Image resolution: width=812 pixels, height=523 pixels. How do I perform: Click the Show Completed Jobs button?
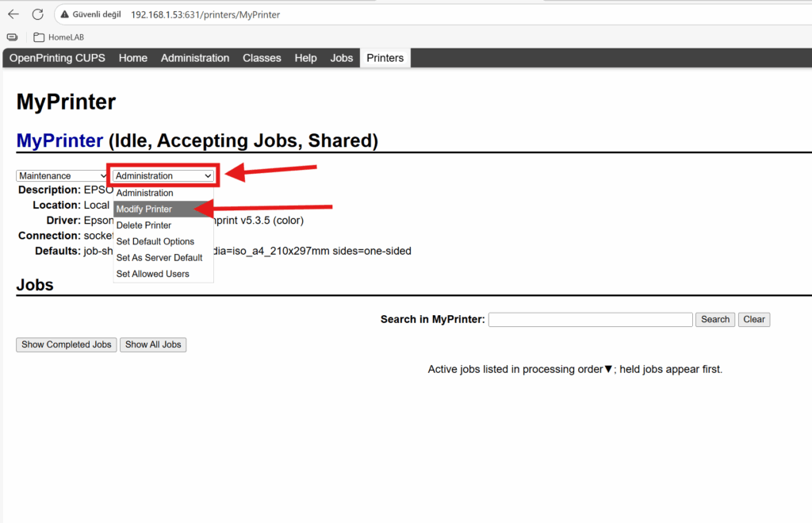coord(67,344)
